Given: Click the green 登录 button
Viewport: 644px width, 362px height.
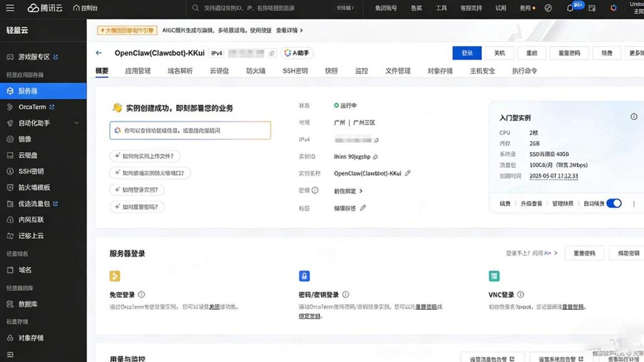Looking at the screenshot, I should coord(466,53).
